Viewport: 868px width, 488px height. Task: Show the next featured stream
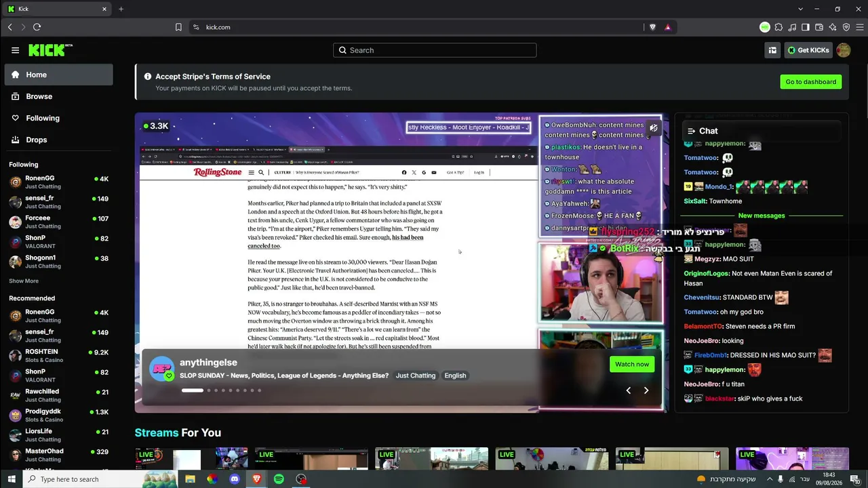(646, 390)
